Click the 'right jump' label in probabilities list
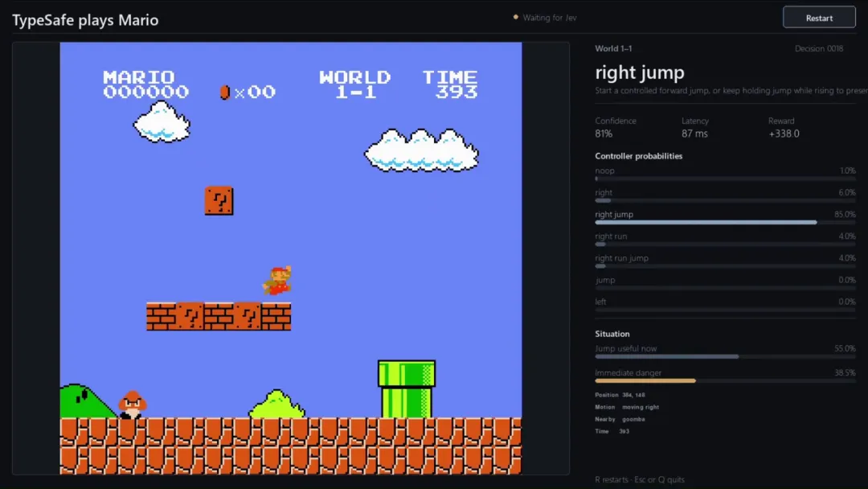868x489 pixels. tap(614, 214)
